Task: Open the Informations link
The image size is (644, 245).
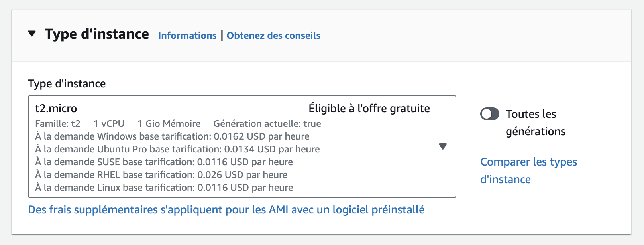Action: pyautogui.click(x=187, y=36)
